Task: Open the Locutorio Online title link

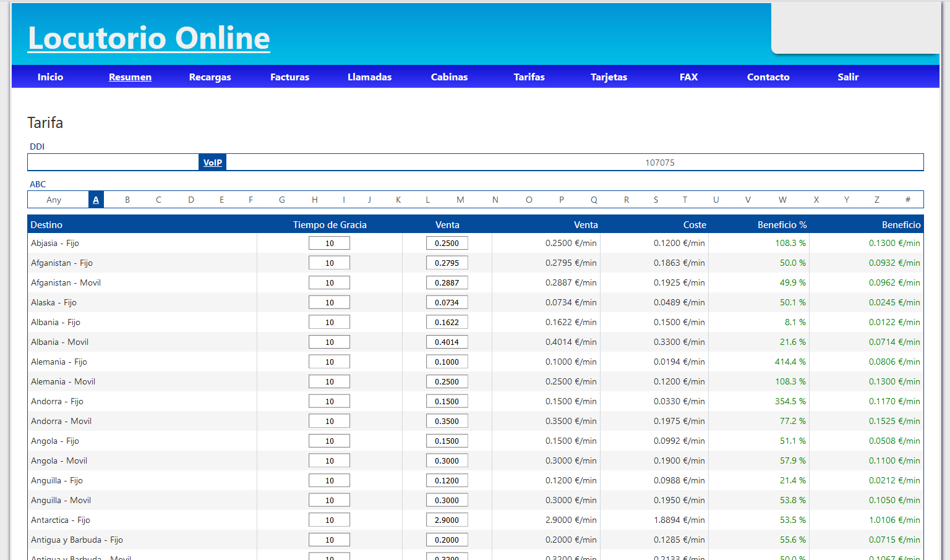Action: pos(149,38)
